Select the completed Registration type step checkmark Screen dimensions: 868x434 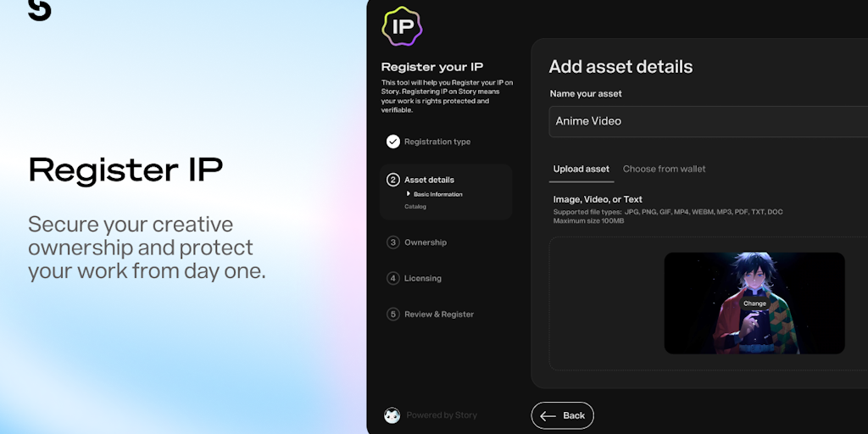393,142
